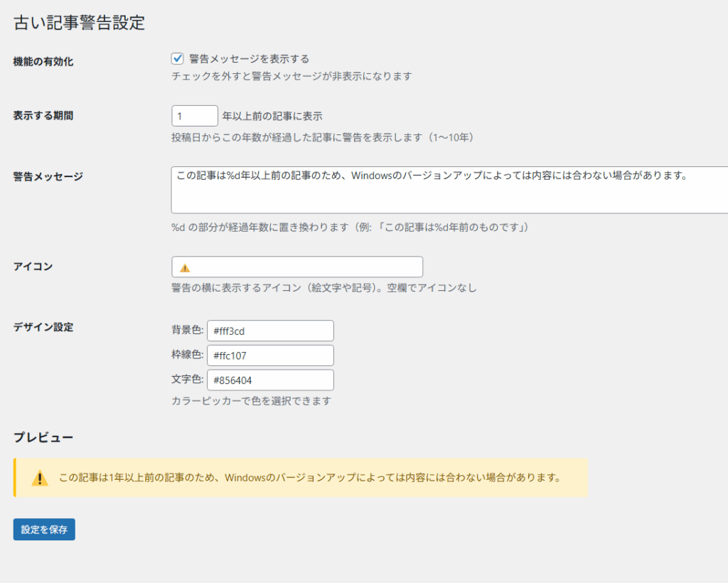Click the 表示する期間 row label

point(43,116)
